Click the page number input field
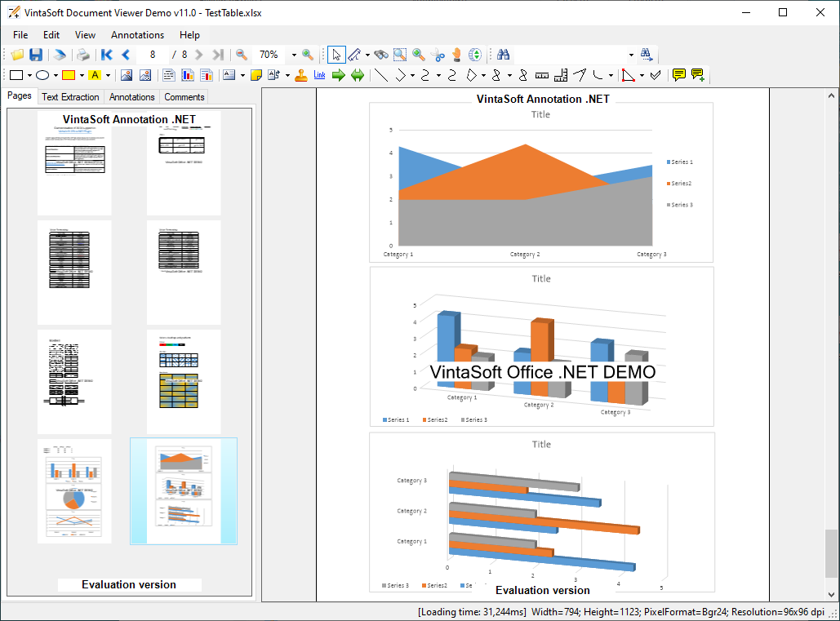 [x=153, y=55]
